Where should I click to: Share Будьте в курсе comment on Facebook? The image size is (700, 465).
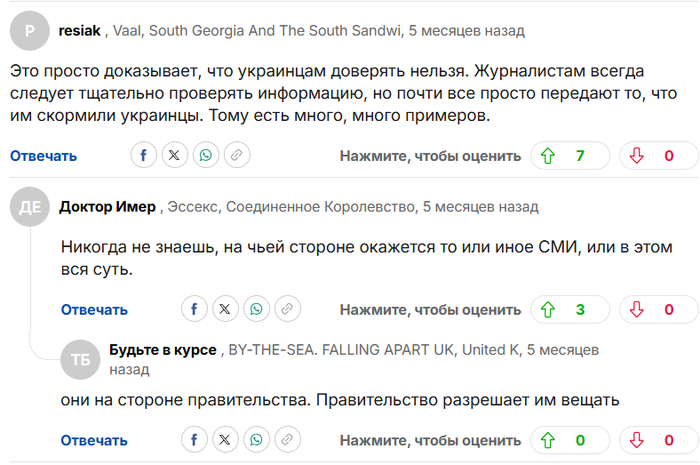(194, 440)
